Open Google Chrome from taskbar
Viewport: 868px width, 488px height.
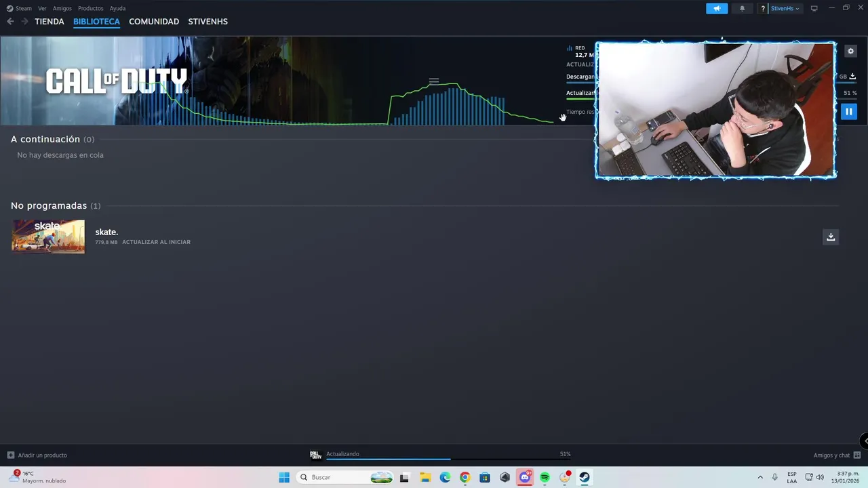tap(465, 477)
